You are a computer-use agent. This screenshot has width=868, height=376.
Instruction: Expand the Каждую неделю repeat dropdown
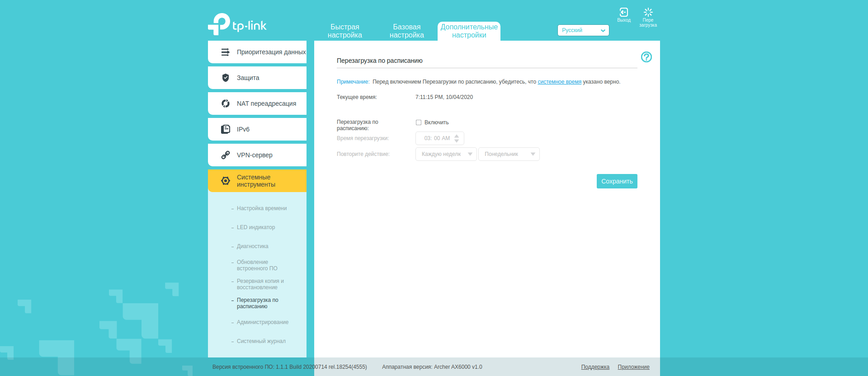click(x=446, y=154)
